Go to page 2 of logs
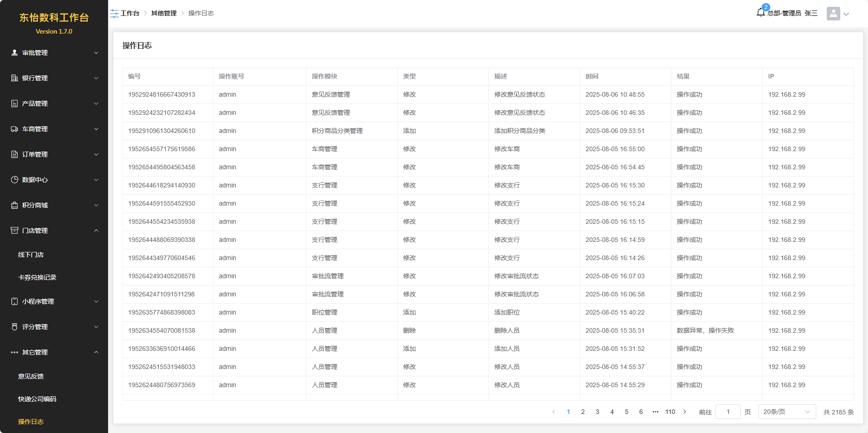Image resolution: width=868 pixels, height=433 pixels. pyautogui.click(x=583, y=412)
